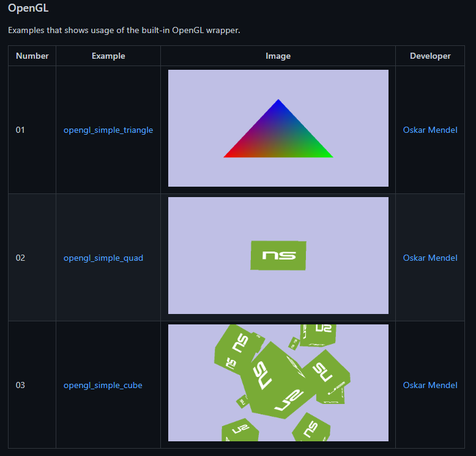Select the Example column header
The image size is (476, 456).
point(108,56)
